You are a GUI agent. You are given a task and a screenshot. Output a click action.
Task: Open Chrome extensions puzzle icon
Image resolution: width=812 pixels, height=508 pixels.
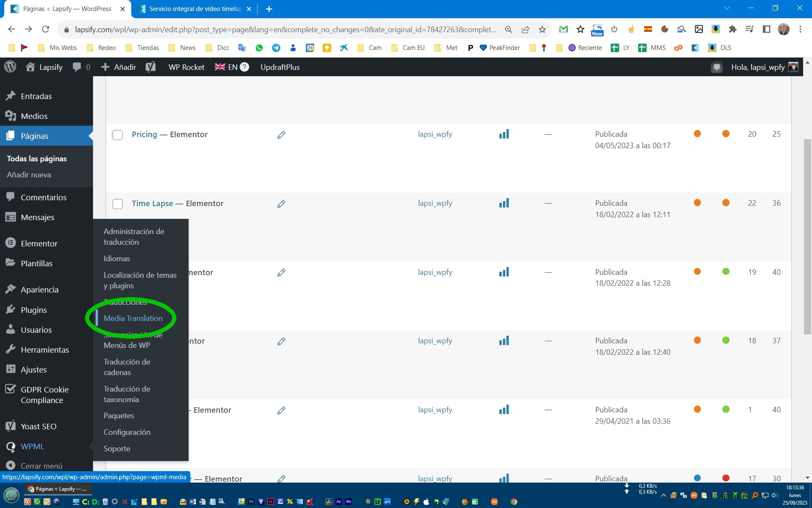(732, 29)
